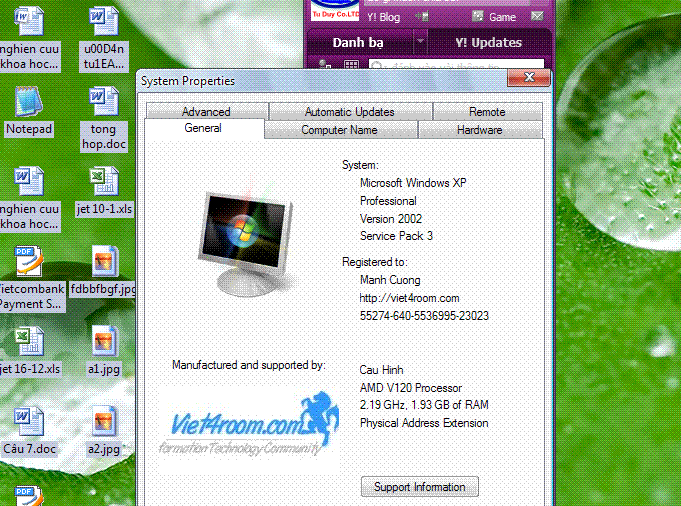The height and width of the screenshot is (506, 681).
Task: Click the Manh Cuong registered name
Action: coord(390,280)
